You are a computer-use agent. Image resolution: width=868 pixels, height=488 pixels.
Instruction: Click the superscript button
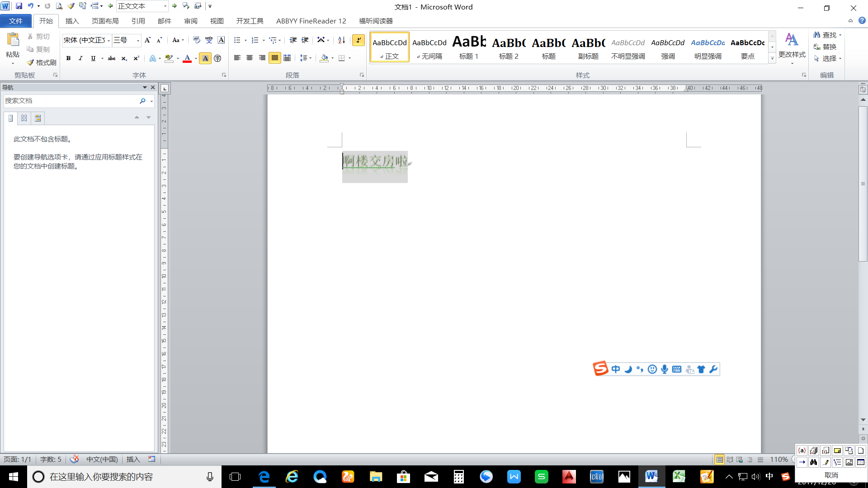click(136, 58)
